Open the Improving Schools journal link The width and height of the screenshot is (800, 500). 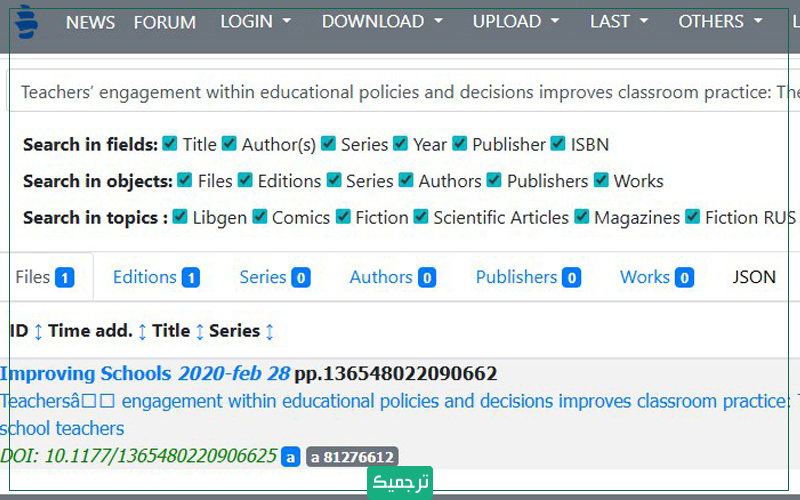86,374
